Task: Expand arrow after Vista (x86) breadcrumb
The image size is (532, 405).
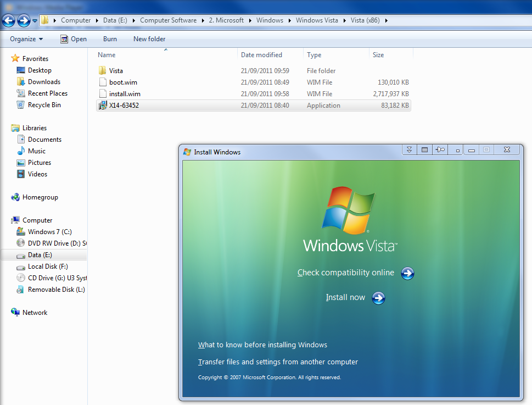Action: tap(386, 21)
